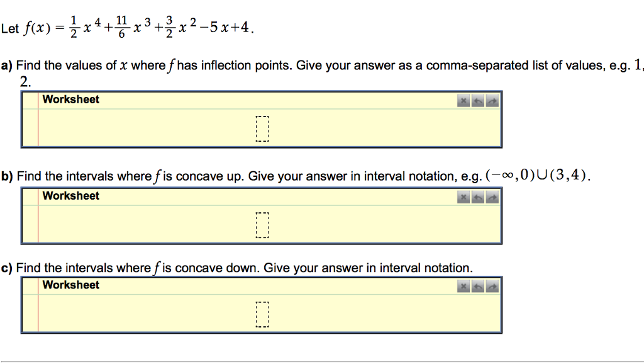The width and height of the screenshot is (644, 364).
Task: Click inside part c's yellow writing area
Action: point(157,315)
